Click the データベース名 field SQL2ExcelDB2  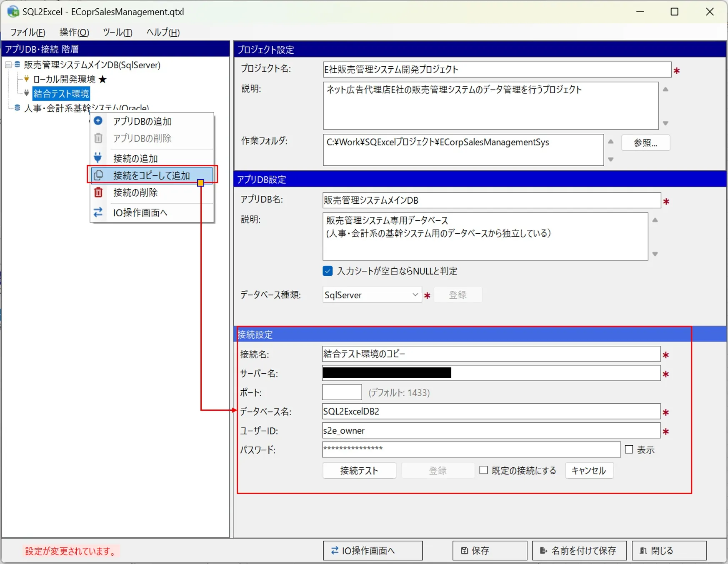pos(491,412)
